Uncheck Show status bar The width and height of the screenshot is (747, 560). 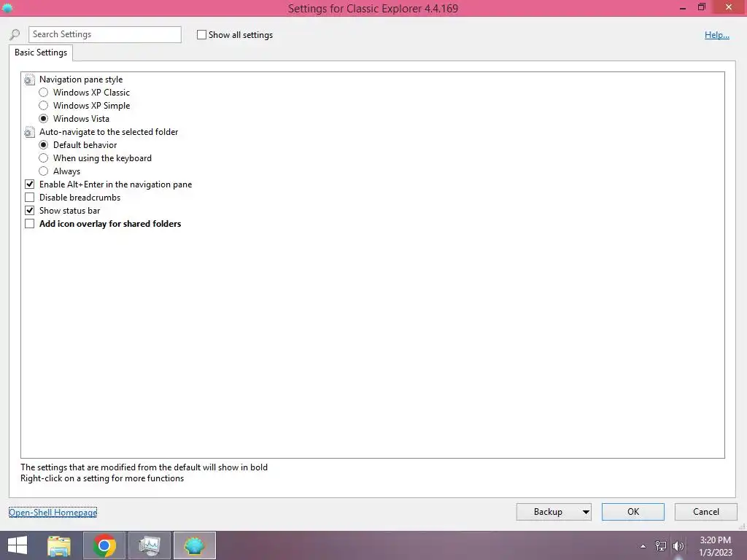point(29,211)
